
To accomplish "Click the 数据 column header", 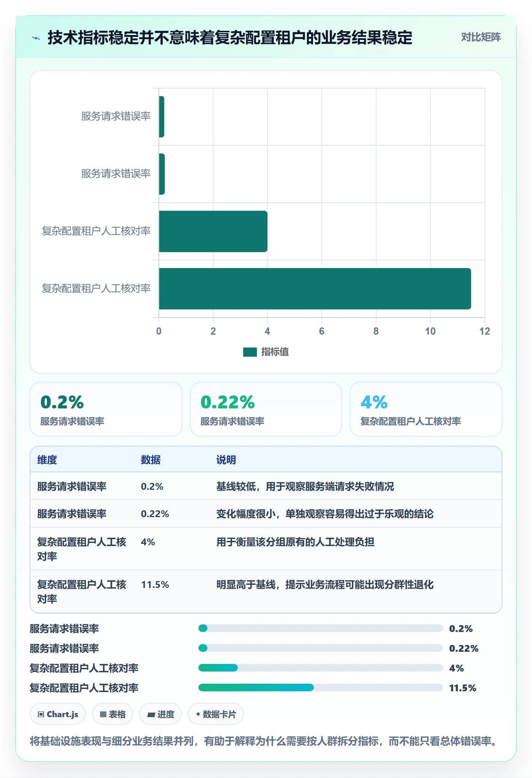I will [150, 460].
